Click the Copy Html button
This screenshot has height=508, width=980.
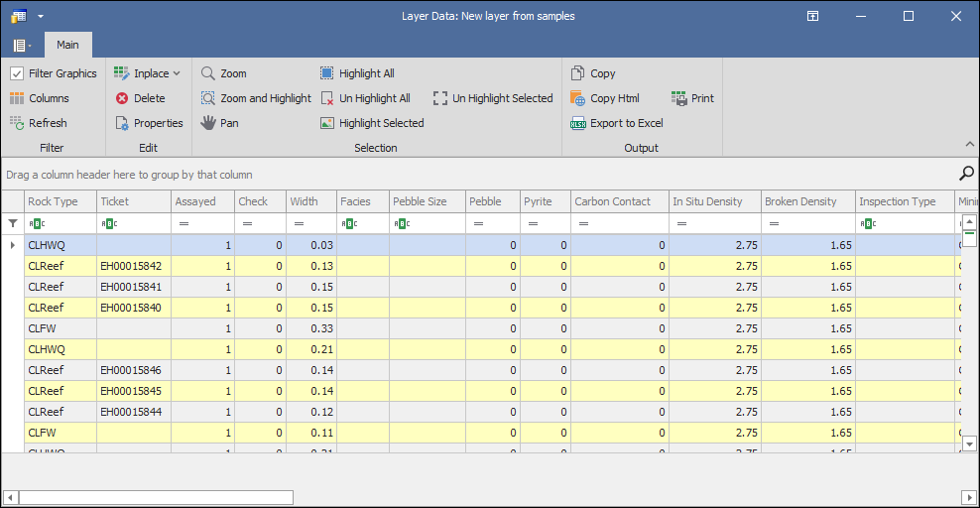pyautogui.click(x=604, y=98)
